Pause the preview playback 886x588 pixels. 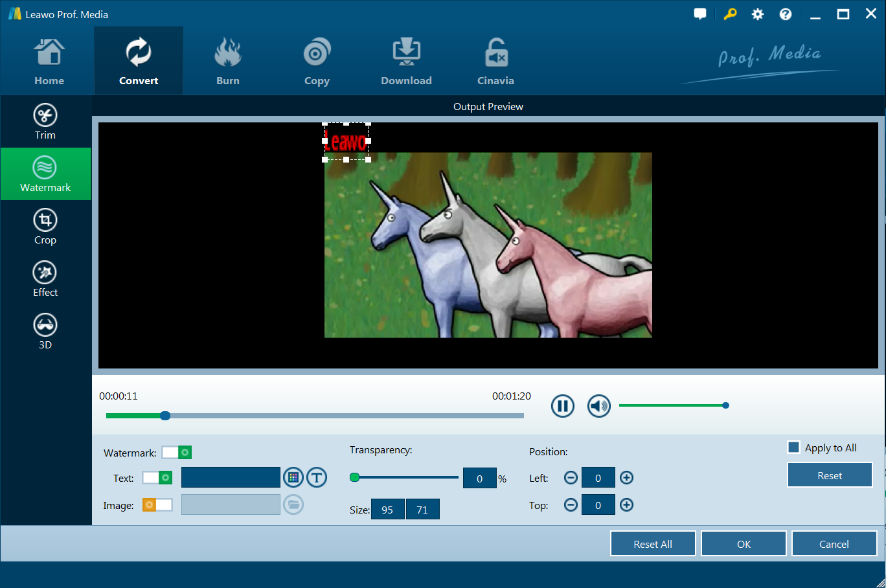563,406
